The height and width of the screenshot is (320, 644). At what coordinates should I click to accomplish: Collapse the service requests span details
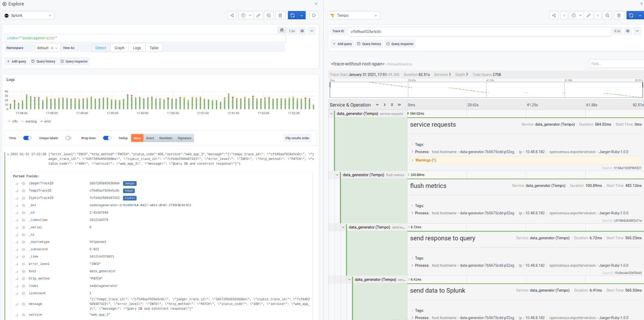[331, 113]
